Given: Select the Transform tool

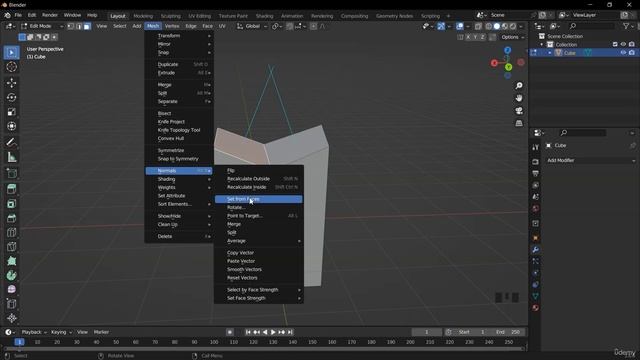Looking at the screenshot, I should [11, 126].
